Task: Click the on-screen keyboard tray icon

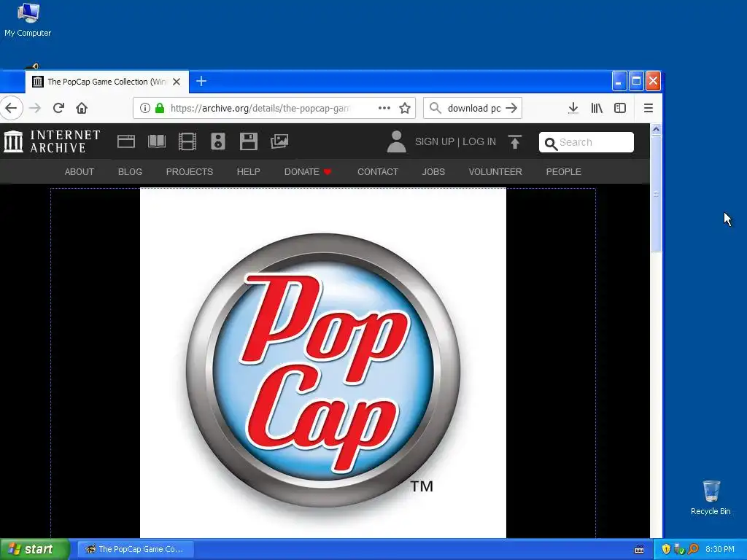Action: coord(639,550)
